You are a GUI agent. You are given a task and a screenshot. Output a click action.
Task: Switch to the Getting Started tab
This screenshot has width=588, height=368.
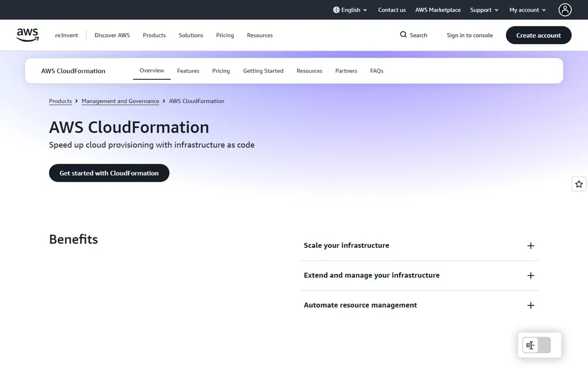263,71
